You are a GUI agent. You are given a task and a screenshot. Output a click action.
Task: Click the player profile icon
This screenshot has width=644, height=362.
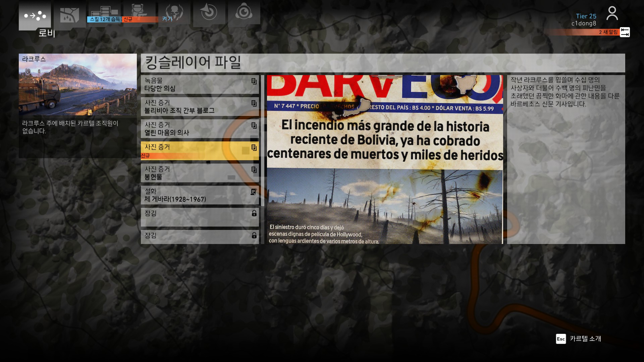(x=612, y=13)
